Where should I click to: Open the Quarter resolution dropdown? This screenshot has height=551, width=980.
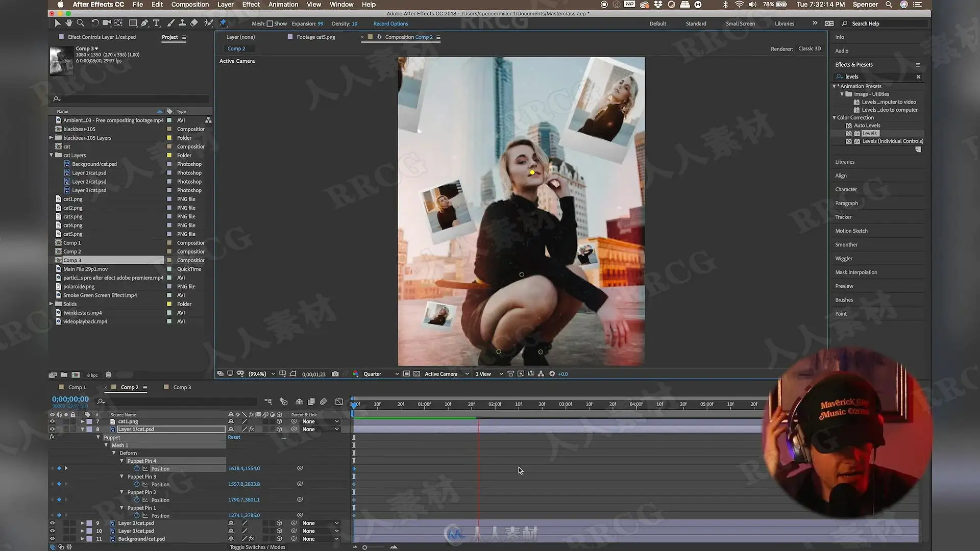(x=381, y=374)
